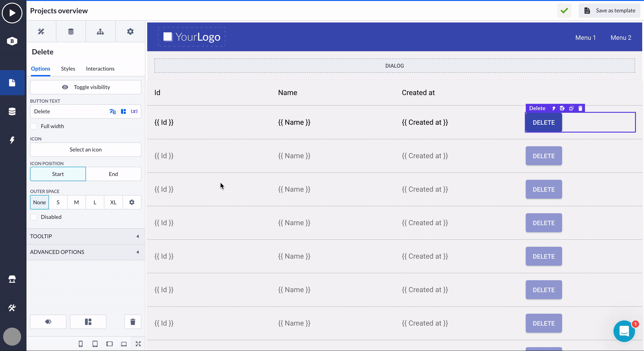Click the select-parent arrow in Delete toolbar

[553, 108]
